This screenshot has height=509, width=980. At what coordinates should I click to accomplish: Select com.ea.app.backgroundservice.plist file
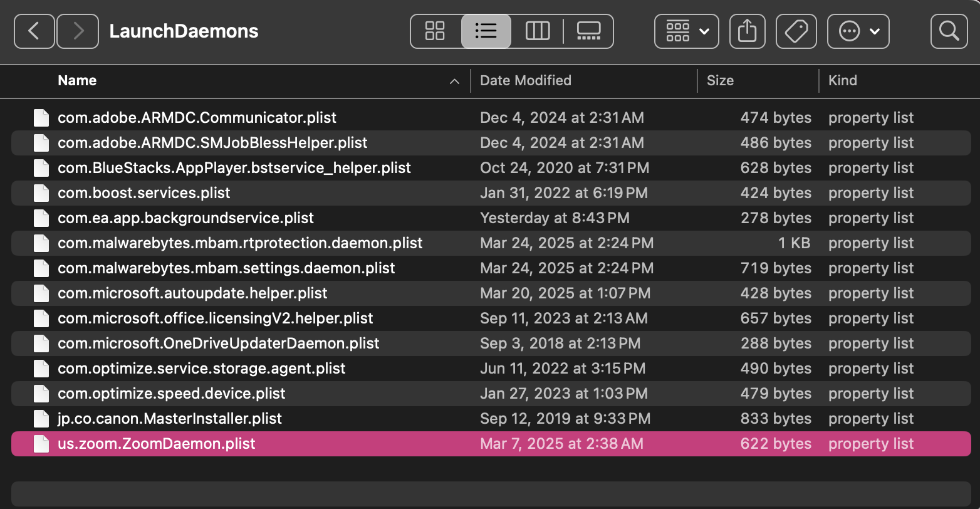click(x=185, y=218)
